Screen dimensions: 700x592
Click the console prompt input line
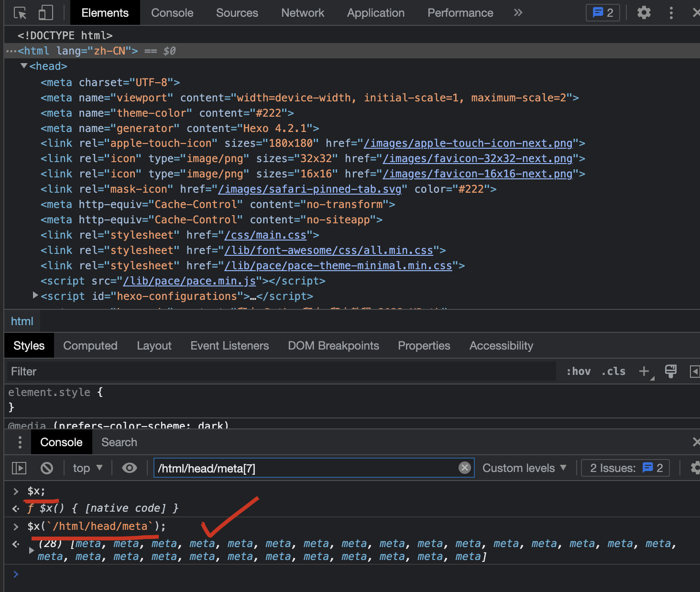coord(352,574)
